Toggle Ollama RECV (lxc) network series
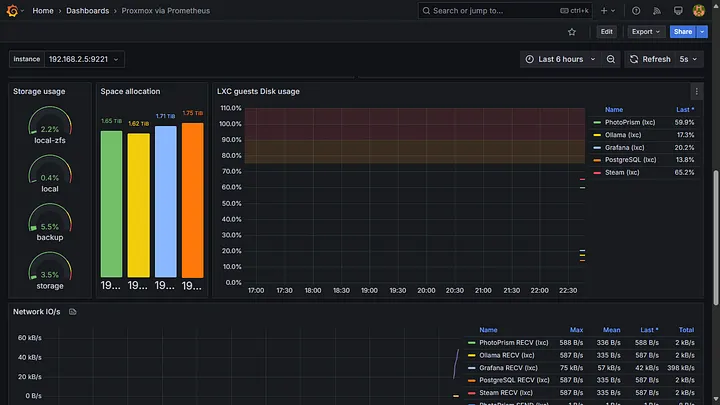 pyautogui.click(x=506, y=355)
